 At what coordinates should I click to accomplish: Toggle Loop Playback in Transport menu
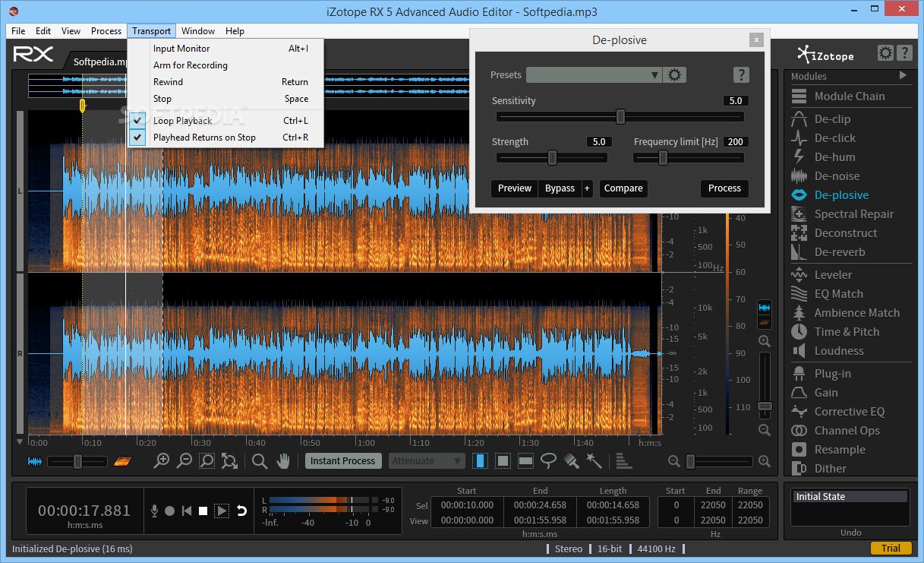point(225,121)
